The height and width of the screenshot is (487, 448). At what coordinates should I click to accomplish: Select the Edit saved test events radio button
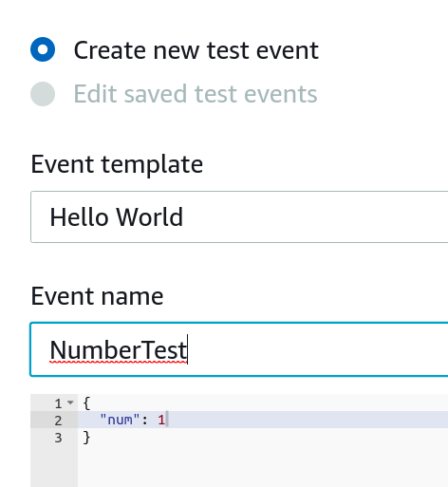coord(43,94)
